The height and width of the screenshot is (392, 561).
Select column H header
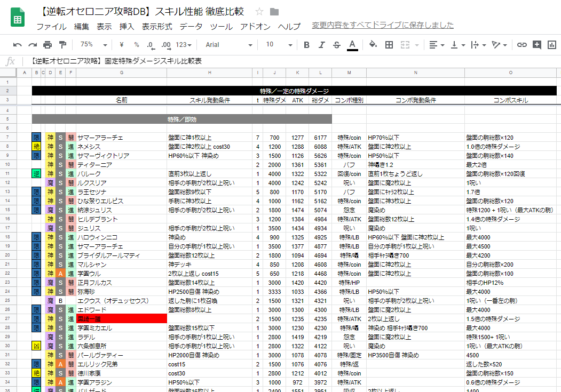click(209, 73)
